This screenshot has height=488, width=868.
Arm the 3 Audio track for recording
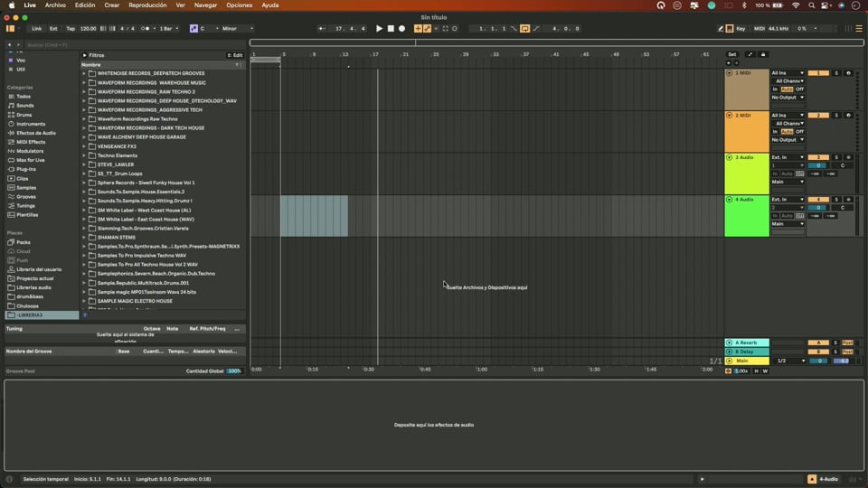click(x=848, y=157)
